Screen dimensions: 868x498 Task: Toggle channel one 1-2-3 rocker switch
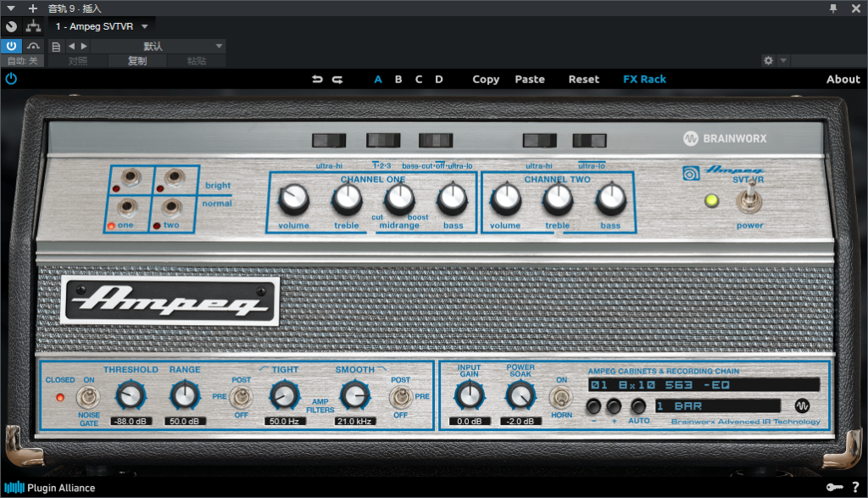[x=383, y=141]
